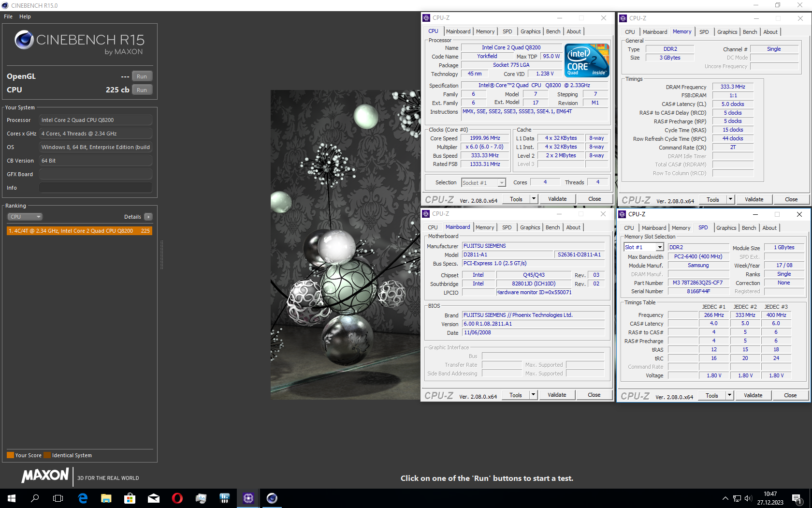This screenshot has height=508, width=812.
Task: Open Task View in the taskbar
Action: [x=58, y=498]
